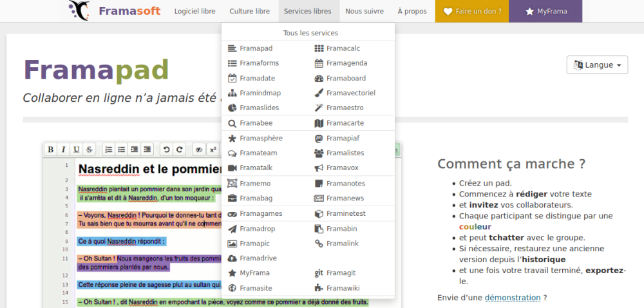Select Framagames gamepad icon
The image size is (644, 308).
click(x=232, y=214)
